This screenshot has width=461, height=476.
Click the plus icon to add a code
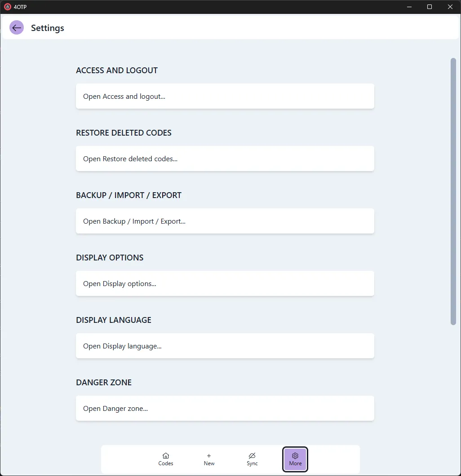click(208, 456)
